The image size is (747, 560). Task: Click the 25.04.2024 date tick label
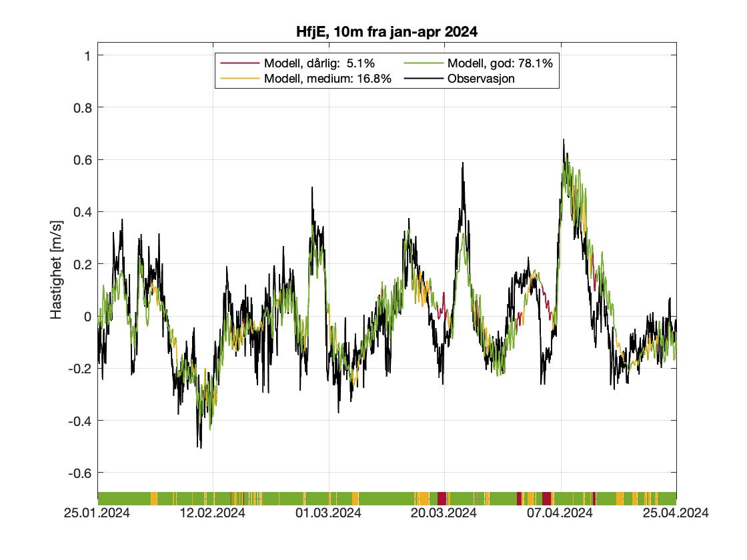coord(676,513)
